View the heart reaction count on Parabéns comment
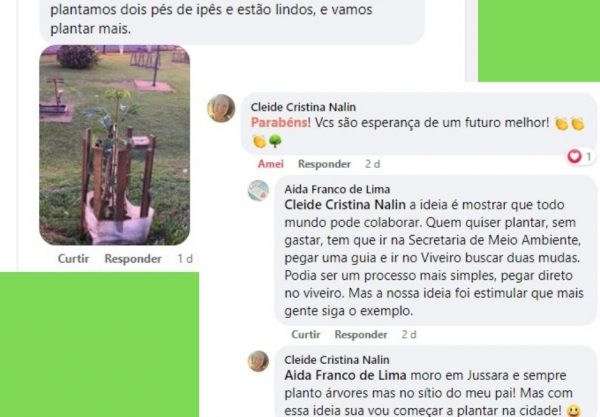600x417 pixels. [x=580, y=156]
